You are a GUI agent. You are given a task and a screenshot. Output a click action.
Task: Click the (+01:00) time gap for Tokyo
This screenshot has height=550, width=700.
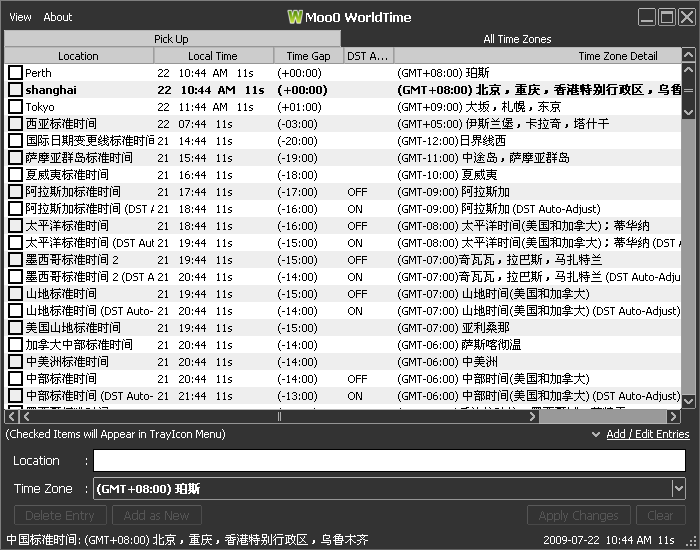299,107
